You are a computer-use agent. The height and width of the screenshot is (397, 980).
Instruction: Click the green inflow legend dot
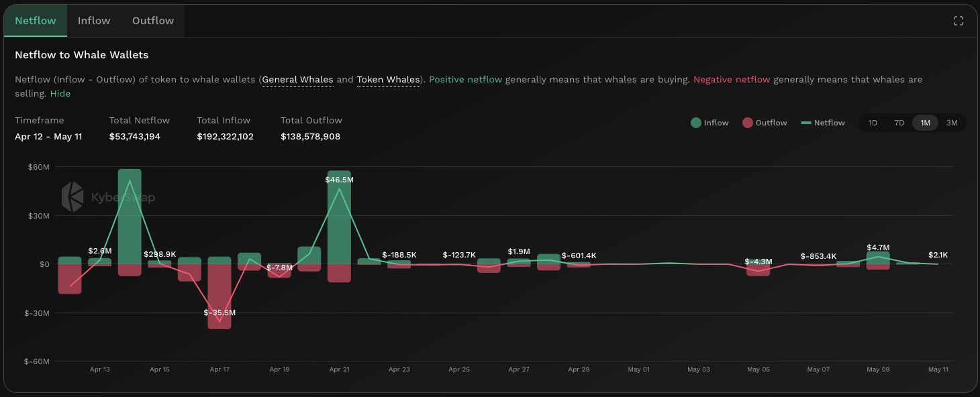coord(696,123)
